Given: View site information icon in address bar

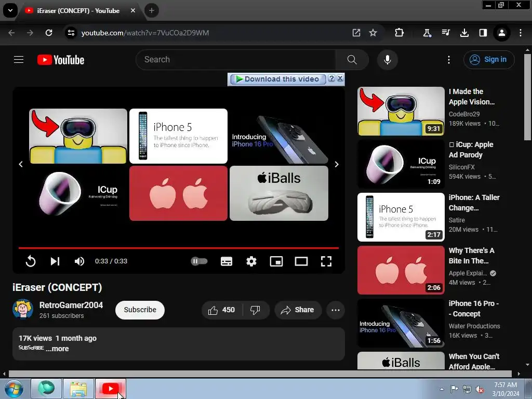Looking at the screenshot, I should point(71,33).
